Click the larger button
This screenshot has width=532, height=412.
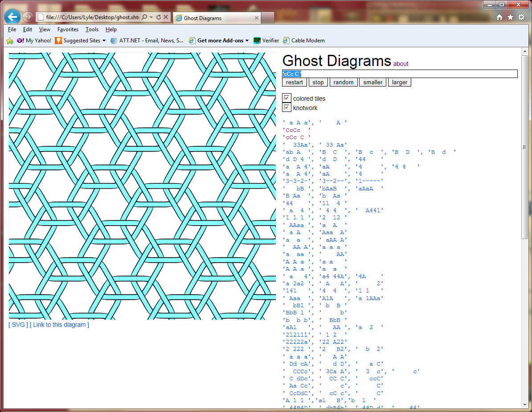(400, 82)
